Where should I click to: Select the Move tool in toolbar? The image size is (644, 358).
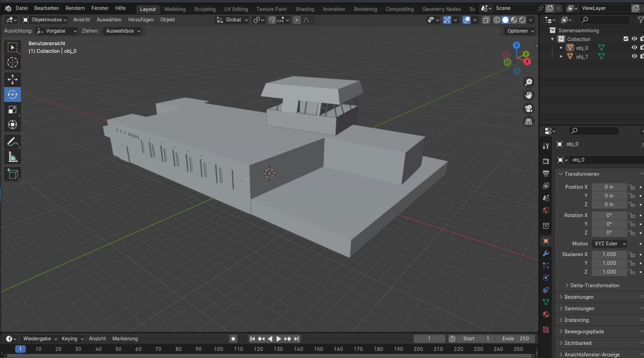13,79
